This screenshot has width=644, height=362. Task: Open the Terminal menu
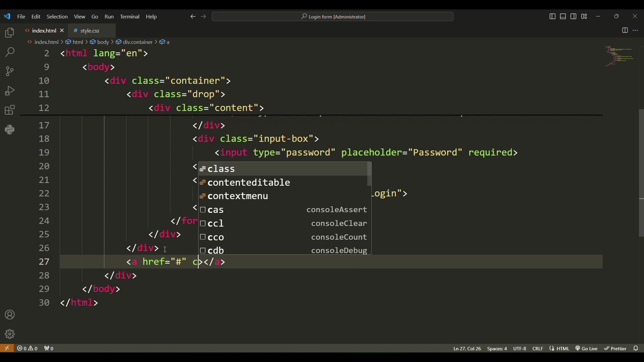pyautogui.click(x=130, y=17)
